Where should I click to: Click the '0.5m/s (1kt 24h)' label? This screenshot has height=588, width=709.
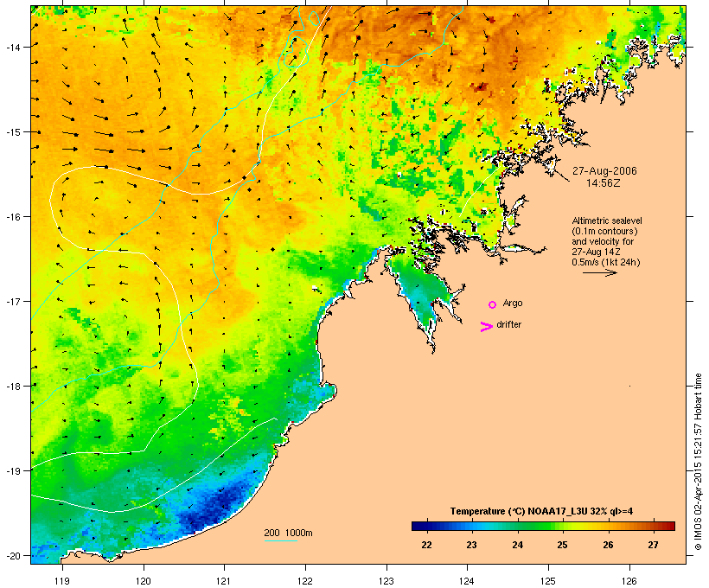(x=606, y=262)
